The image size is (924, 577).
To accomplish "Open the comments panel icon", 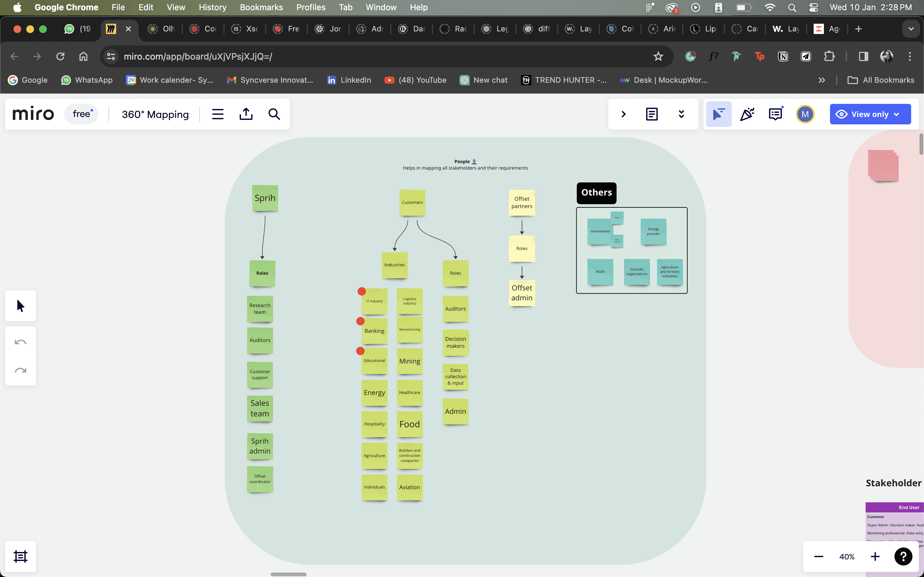I will (x=775, y=114).
